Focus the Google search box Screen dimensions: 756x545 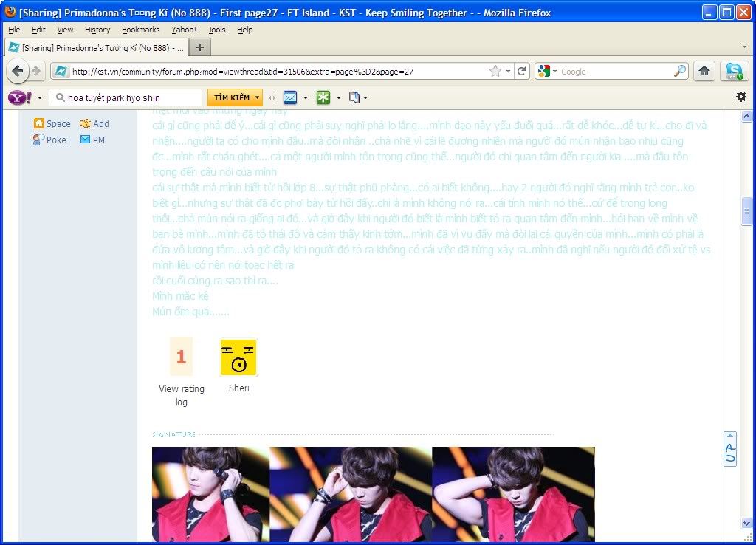[616, 72]
